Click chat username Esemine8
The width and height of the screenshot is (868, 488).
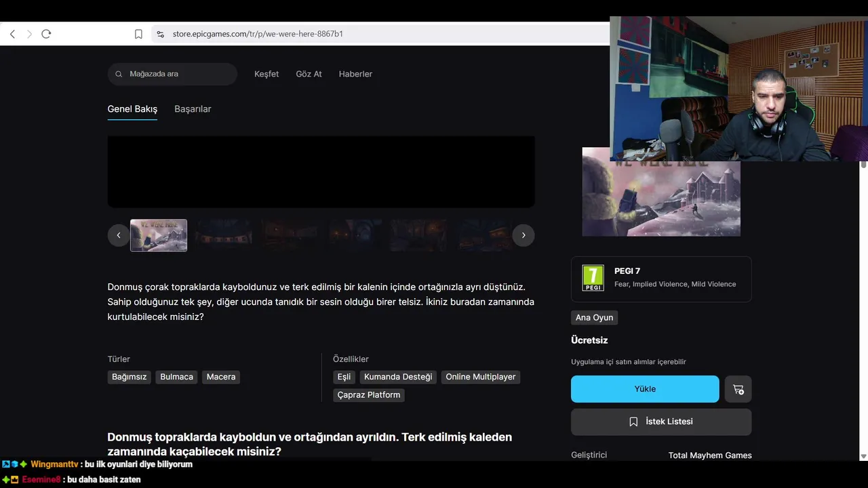pos(41,480)
